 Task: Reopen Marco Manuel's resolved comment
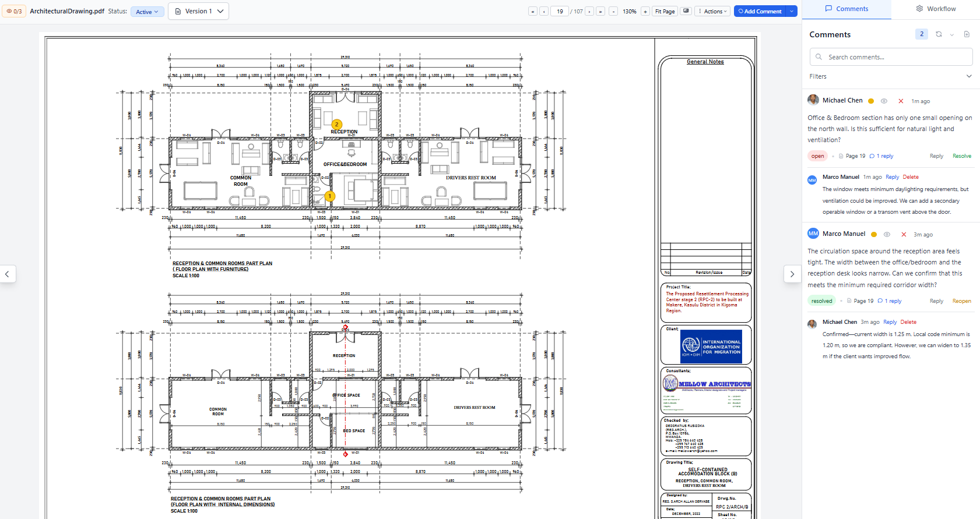pyautogui.click(x=962, y=301)
